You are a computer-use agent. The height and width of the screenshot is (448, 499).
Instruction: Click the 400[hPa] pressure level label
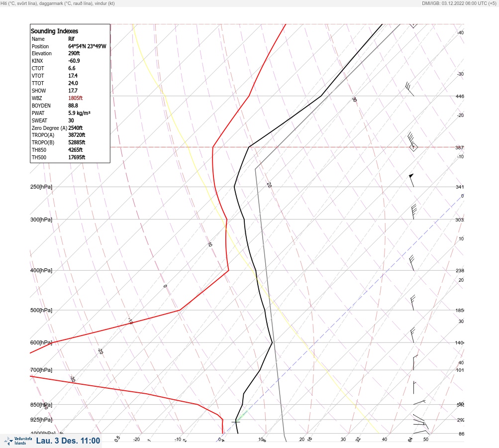[x=41, y=270]
